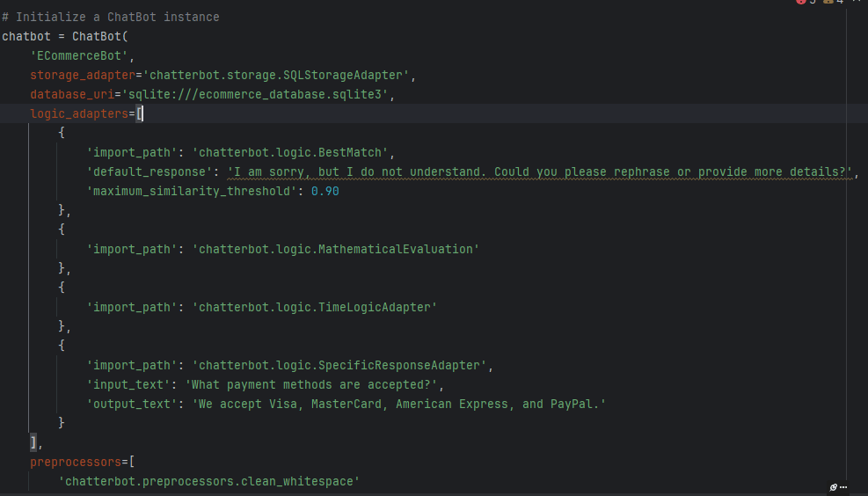Click the highlighted opening bracket after logic_adapters=

click(140, 114)
